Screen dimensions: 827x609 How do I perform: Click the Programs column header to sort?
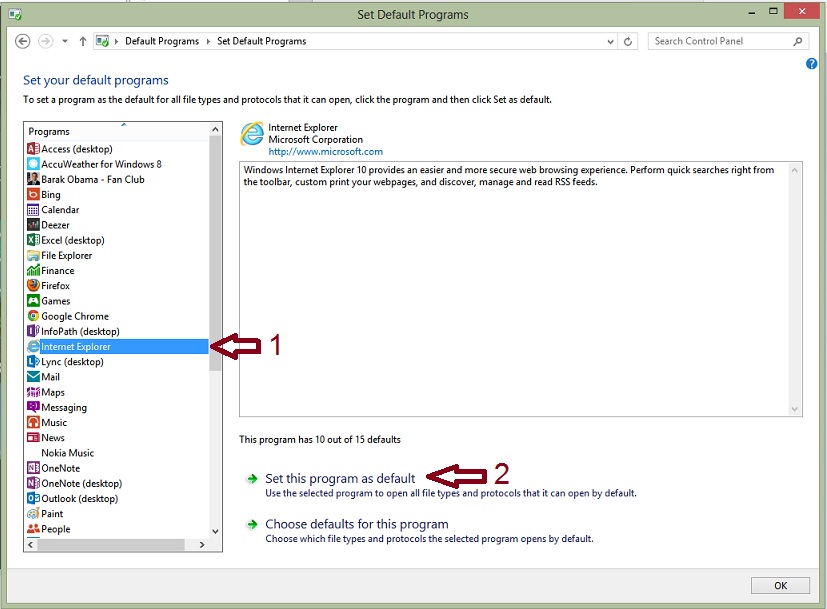pos(116,131)
